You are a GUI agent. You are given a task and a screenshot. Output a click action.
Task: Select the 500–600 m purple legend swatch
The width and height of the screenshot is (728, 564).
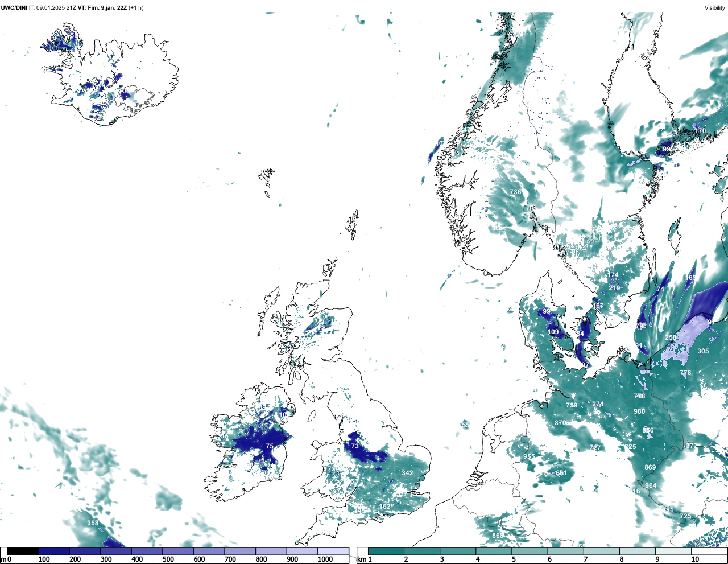click(178, 551)
